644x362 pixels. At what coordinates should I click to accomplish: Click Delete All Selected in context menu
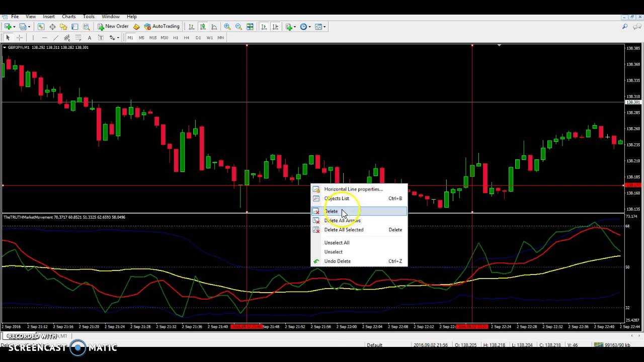pyautogui.click(x=359, y=230)
